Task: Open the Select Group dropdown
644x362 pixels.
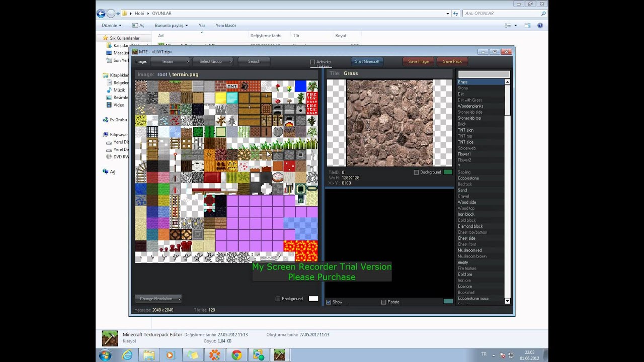Action: click(213, 61)
